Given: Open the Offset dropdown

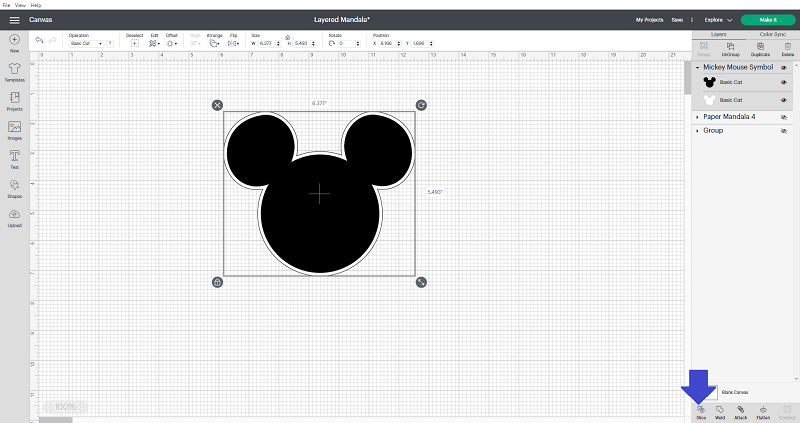Looking at the screenshot, I should click(172, 43).
